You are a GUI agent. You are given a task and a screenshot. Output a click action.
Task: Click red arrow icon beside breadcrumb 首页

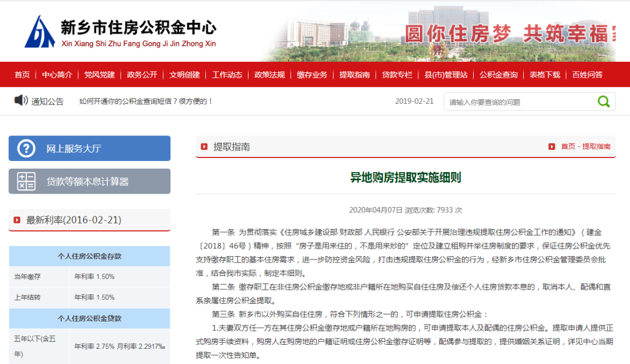click(x=552, y=146)
